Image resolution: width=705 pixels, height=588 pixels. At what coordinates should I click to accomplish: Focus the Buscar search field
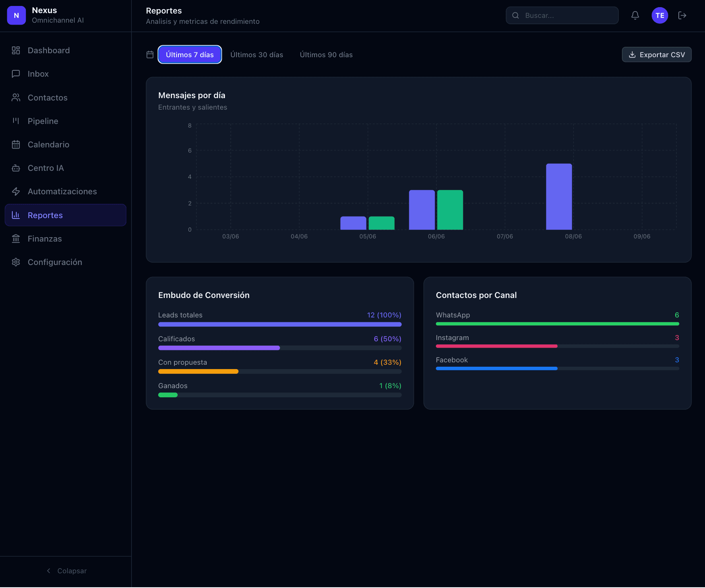562,15
